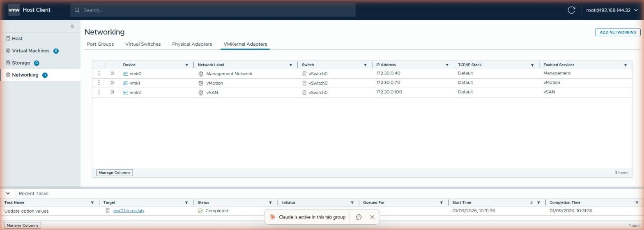Expand the details of the vmk1 row
This screenshot has width=644, height=230.
point(112,83)
